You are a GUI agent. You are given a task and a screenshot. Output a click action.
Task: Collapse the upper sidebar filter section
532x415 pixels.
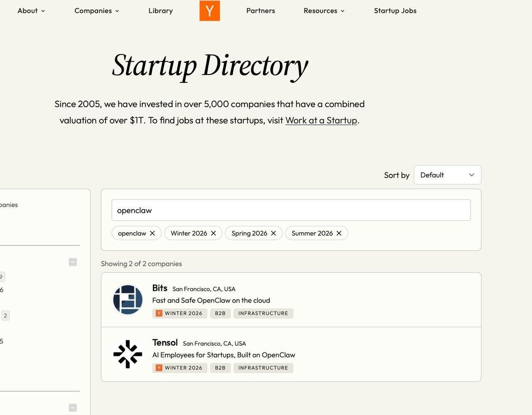click(73, 262)
